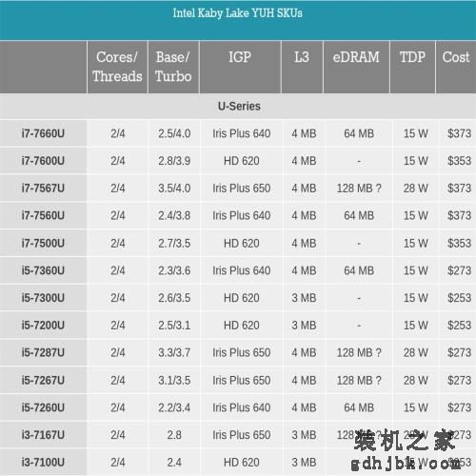Viewport: 476px width, 476px height.
Task: Select the i5-7300U row label
Action: point(43,298)
